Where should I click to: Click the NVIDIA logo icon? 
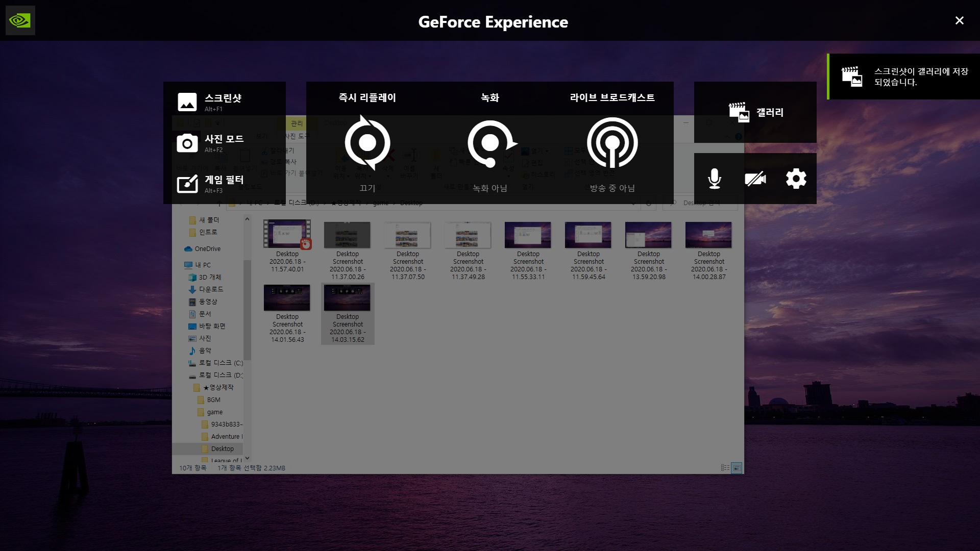coord(20,20)
